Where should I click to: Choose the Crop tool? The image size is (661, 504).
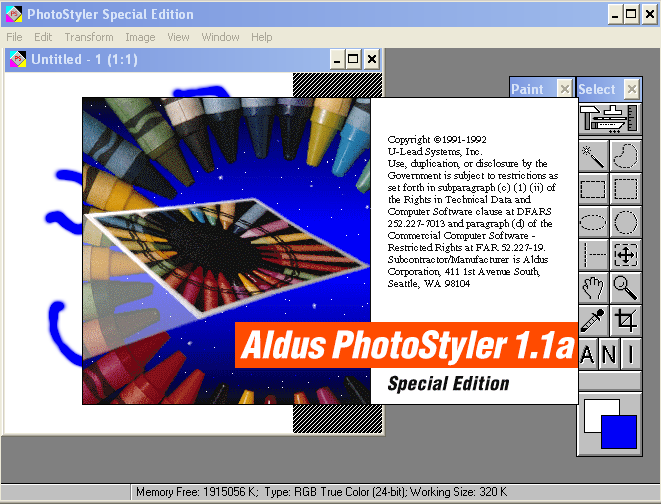[626, 320]
